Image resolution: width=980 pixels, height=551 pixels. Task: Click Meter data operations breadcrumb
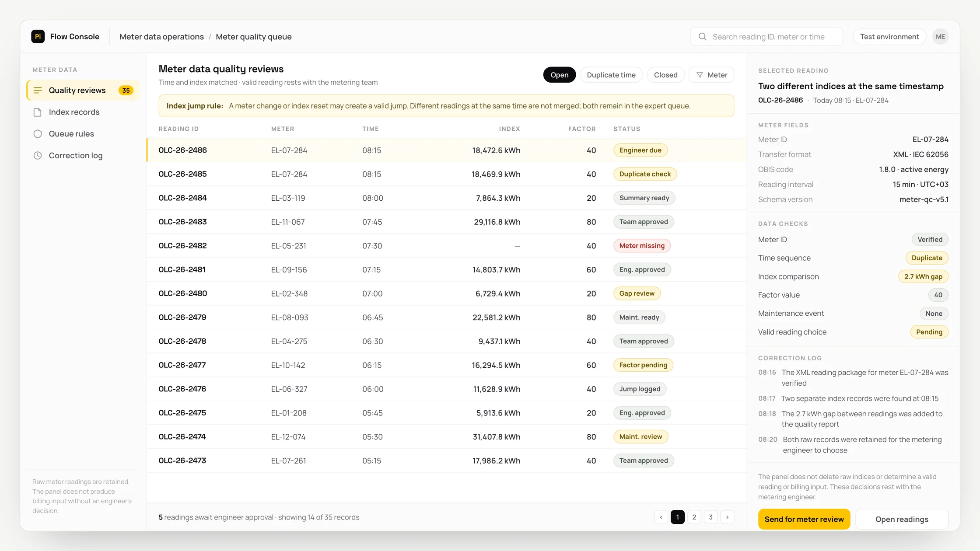(x=161, y=37)
